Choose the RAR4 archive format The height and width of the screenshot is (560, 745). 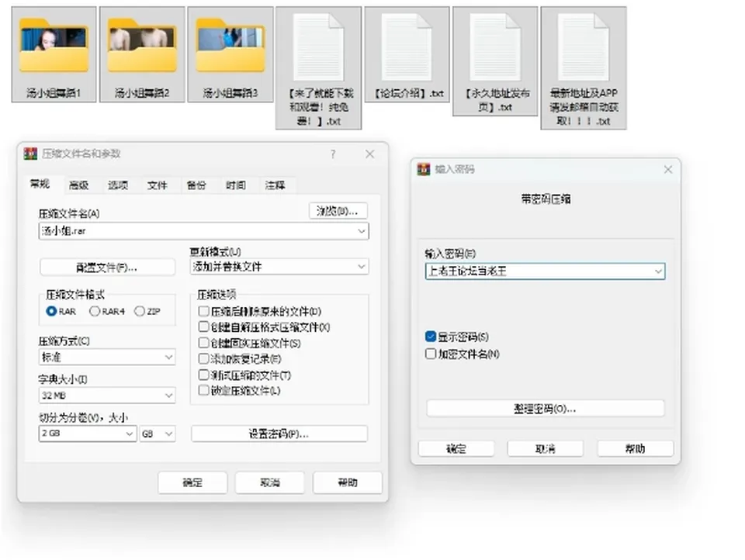pyautogui.click(x=95, y=311)
